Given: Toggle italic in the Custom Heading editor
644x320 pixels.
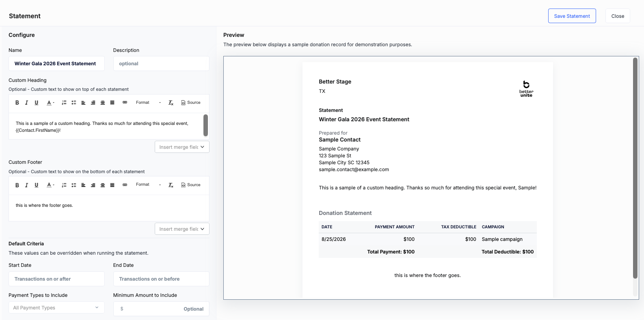Looking at the screenshot, I should pos(27,103).
